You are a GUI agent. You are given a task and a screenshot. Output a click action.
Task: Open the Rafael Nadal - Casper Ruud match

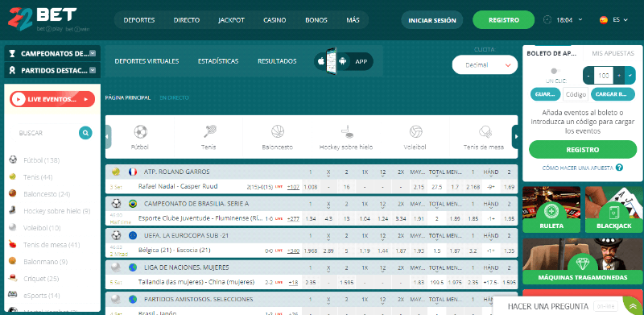pos(178,186)
